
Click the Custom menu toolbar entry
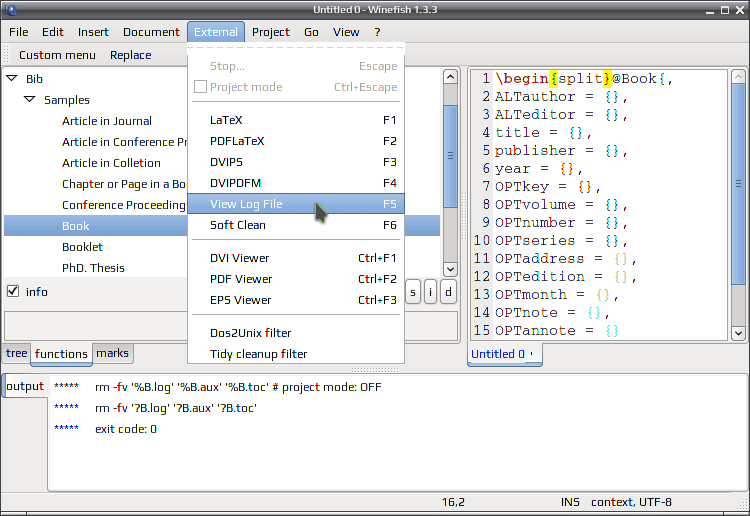coord(57,55)
